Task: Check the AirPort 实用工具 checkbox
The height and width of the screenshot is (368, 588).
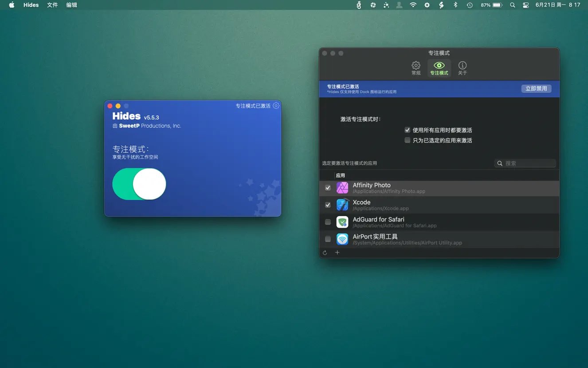Action: [x=328, y=239]
